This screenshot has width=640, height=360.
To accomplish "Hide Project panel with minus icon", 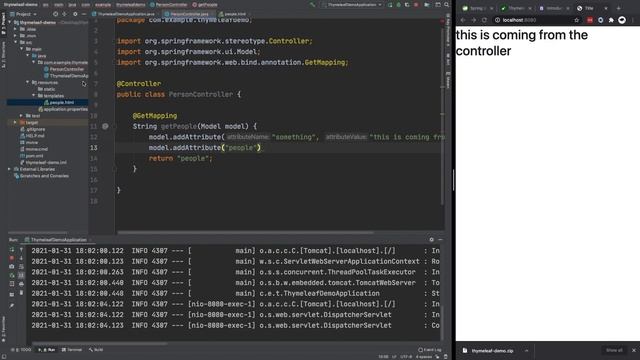I will 84,14.
